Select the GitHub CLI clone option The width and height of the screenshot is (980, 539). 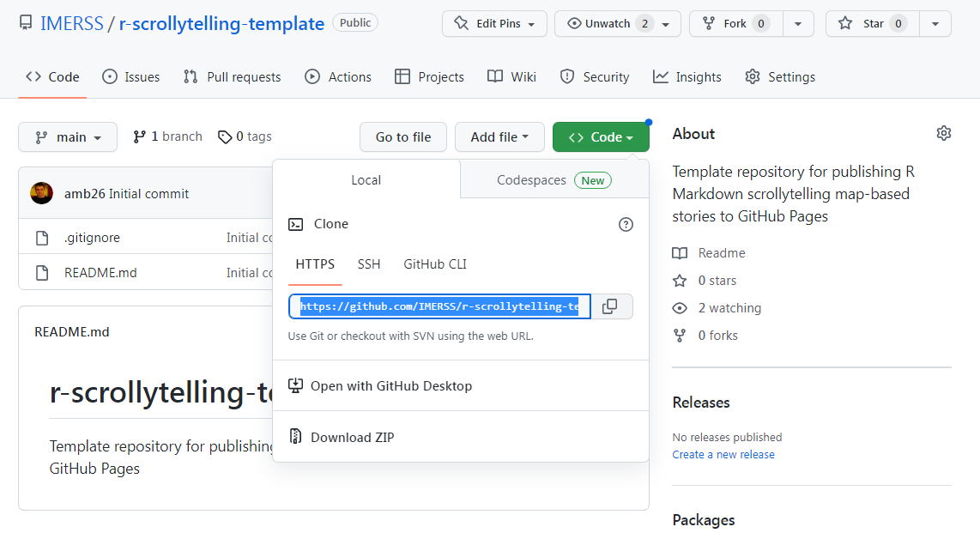point(435,263)
